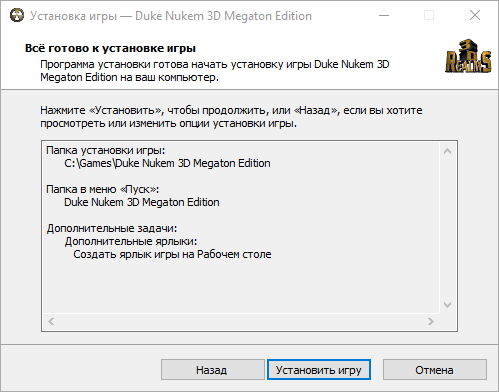Image resolution: width=499 pixels, height=392 pixels.
Task: Click the window title text Установка игры
Action: pos(73,16)
